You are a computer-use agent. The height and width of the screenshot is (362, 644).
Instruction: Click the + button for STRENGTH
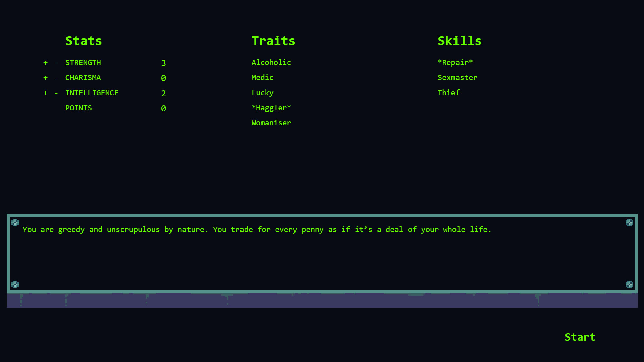tap(45, 62)
